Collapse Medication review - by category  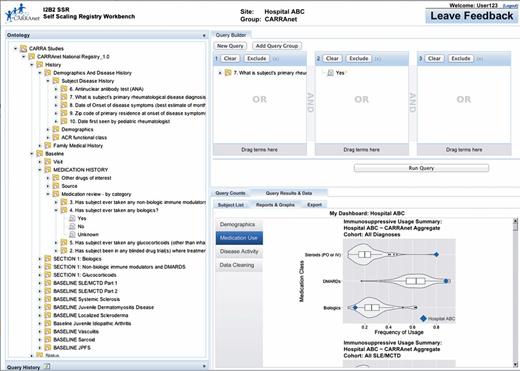coord(48,194)
